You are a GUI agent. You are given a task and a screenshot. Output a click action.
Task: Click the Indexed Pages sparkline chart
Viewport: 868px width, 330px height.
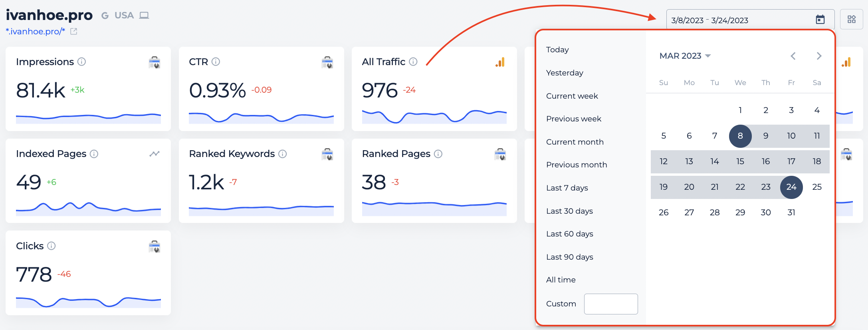[88, 209]
